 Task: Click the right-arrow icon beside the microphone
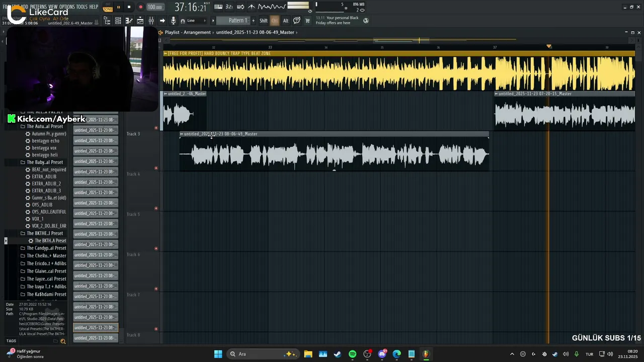pos(162,21)
